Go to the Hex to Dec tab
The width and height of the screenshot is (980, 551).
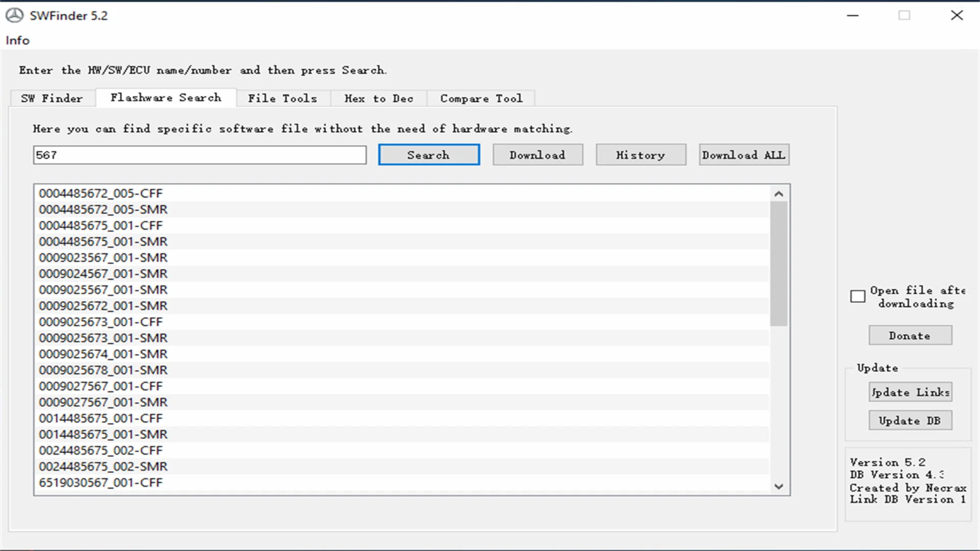click(x=379, y=99)
